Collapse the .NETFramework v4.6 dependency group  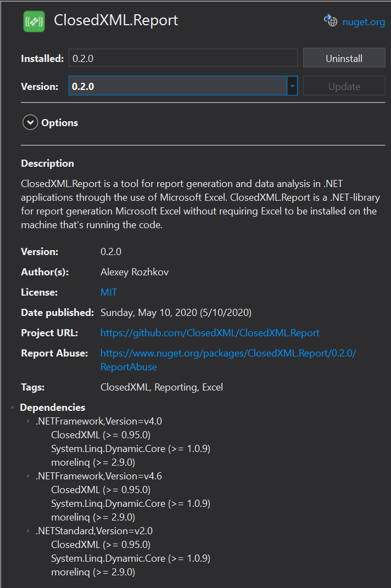tap(27, 476)
